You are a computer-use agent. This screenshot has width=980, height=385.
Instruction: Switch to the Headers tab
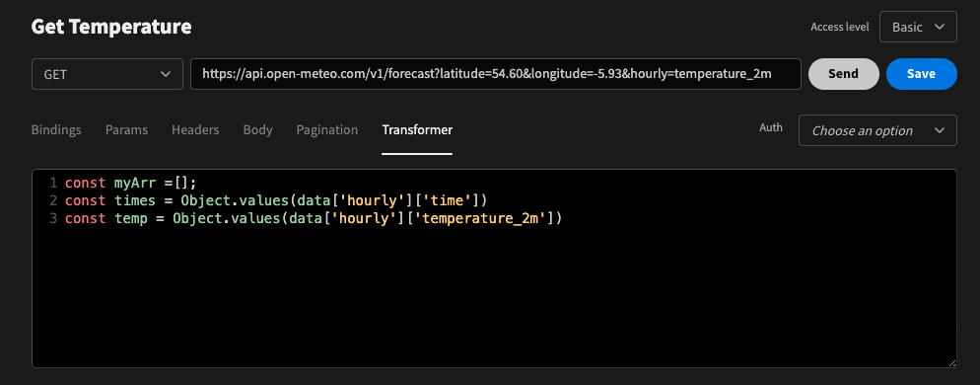(x=195, y=129)
